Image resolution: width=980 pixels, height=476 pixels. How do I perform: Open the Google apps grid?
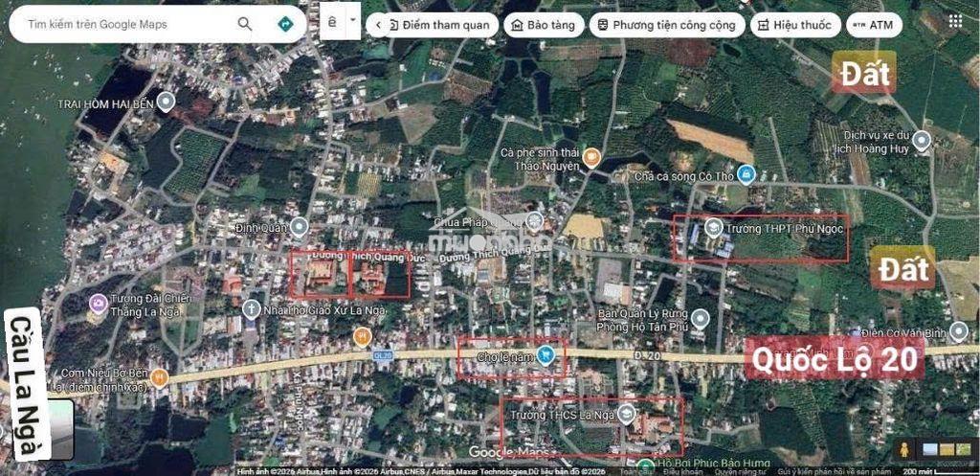pos(955,21)
